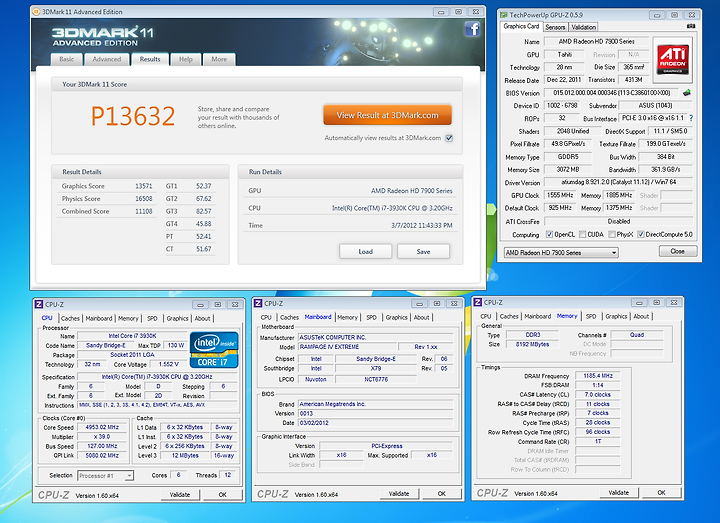Screen dimensions: 720x523
Task: Click the BIOS save chip icon in GPU-Z
Action: (x=686, y=93)
